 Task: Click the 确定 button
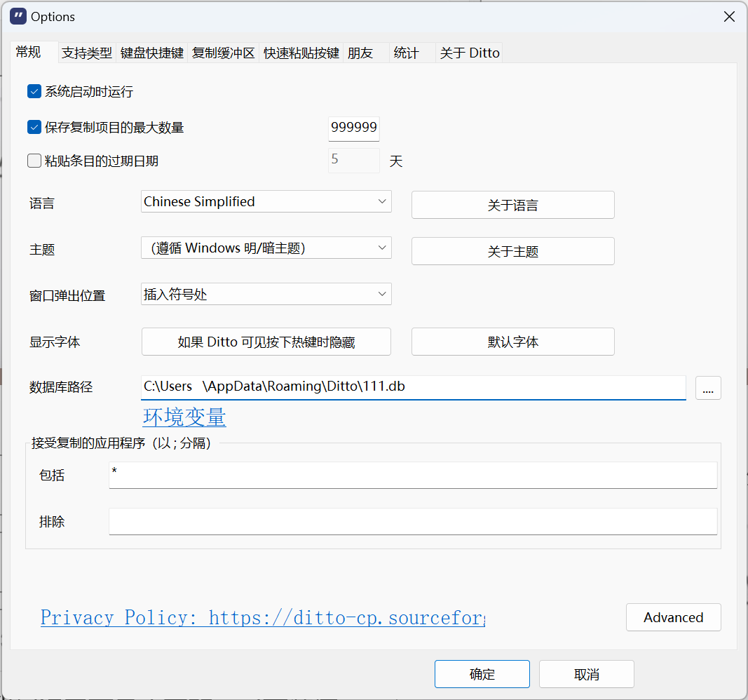pyautogui.click(x=482, y=674)
